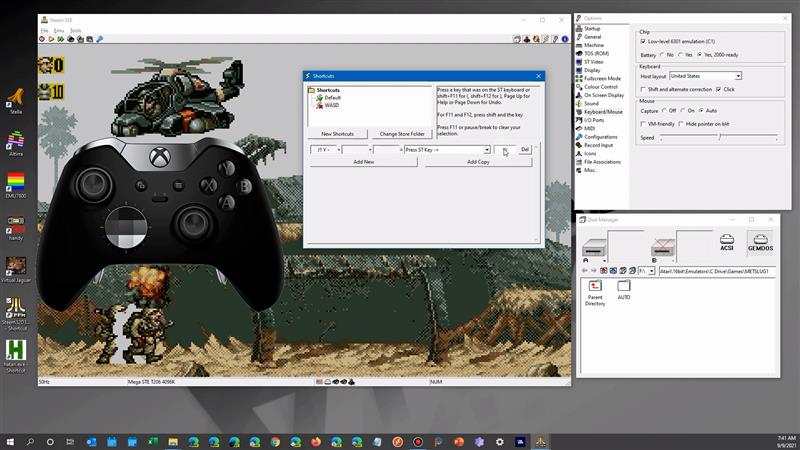Screen dimensions: 800x450
Task: Click the blue refresh icon in Disk Manager toolbar
Action: coord(613,271)
